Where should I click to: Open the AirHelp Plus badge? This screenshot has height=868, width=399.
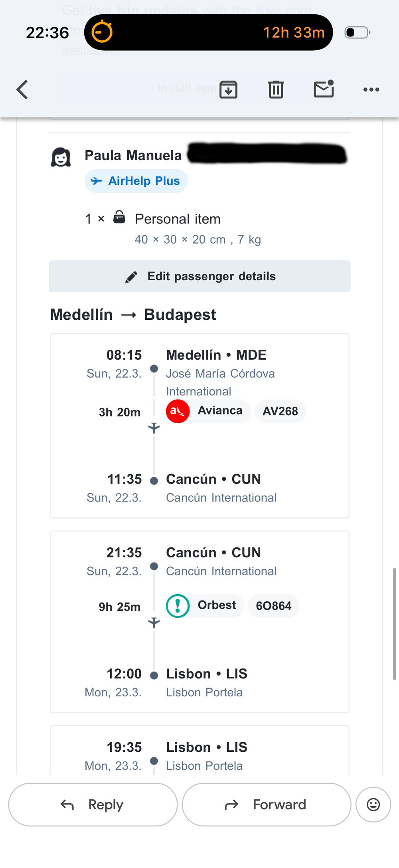click(136, 181)
